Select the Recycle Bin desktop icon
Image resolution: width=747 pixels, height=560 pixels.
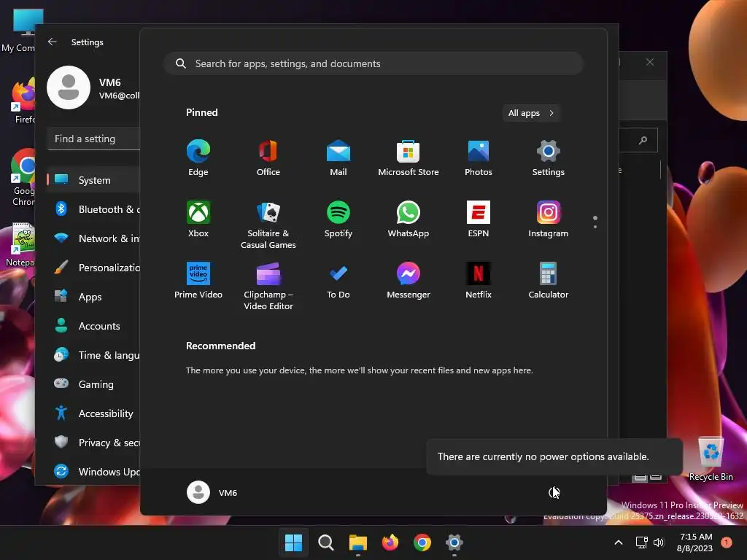(711, 460)
